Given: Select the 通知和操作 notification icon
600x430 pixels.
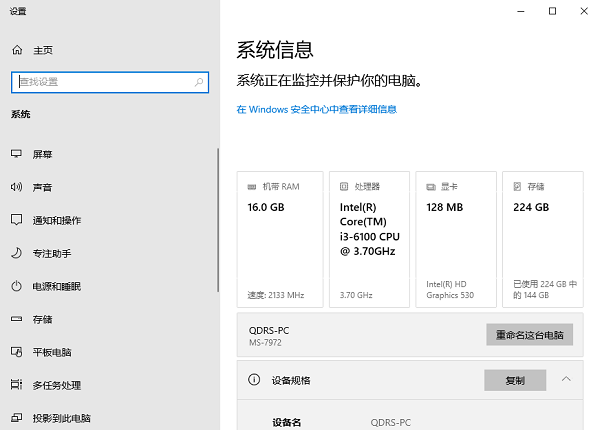Looking at the screenshot, I should pos(16,220).
